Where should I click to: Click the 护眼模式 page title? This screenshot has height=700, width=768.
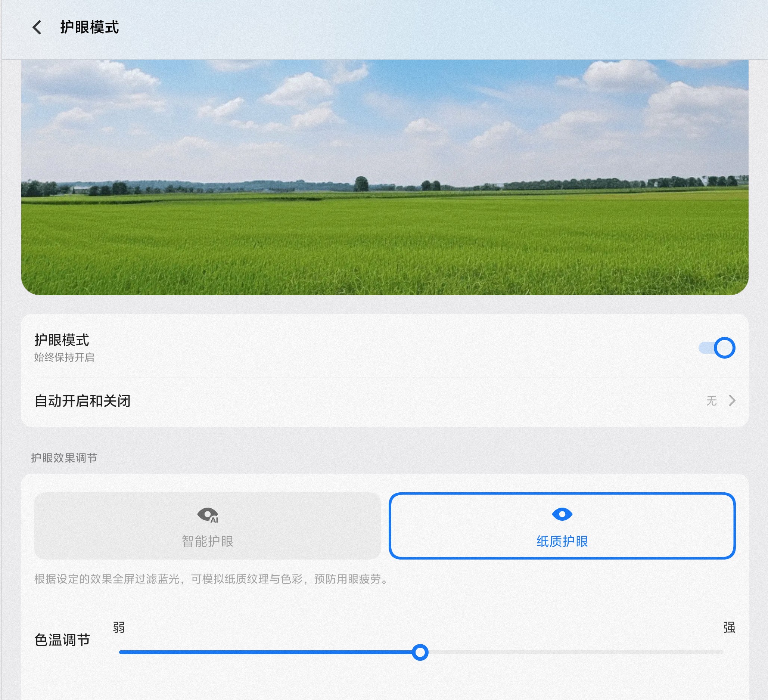click(90, 27)
